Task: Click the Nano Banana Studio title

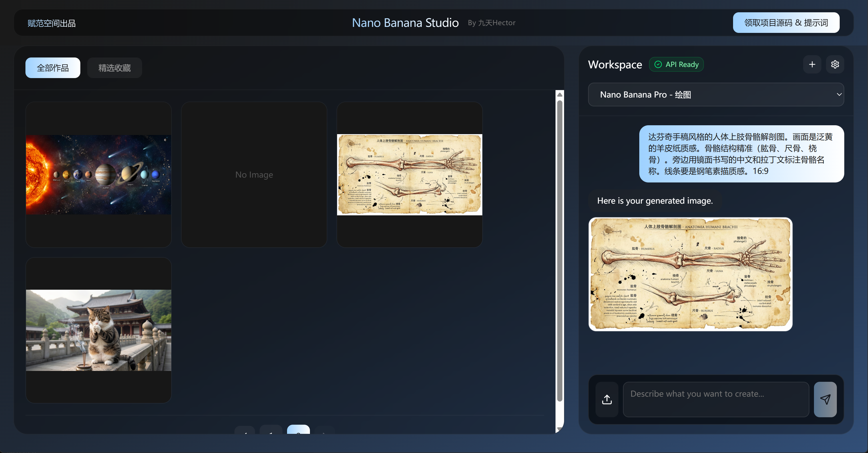Action: pos(405,23)
